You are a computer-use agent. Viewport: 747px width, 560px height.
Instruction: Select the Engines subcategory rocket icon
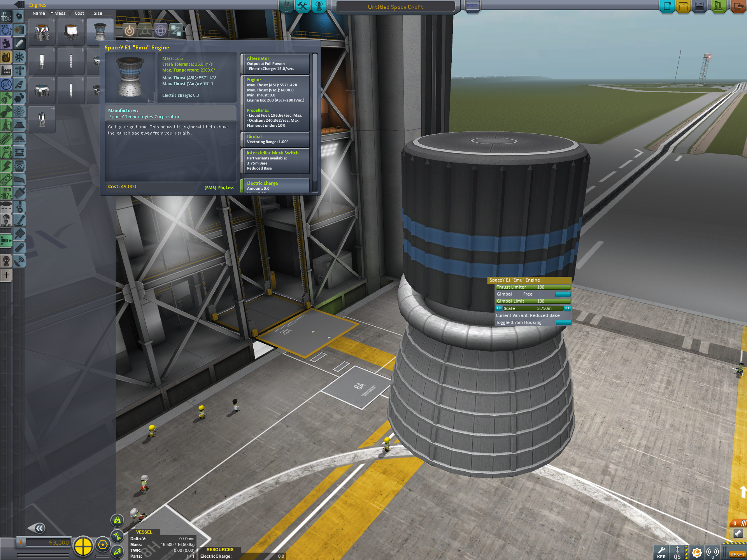coord(19,44)
